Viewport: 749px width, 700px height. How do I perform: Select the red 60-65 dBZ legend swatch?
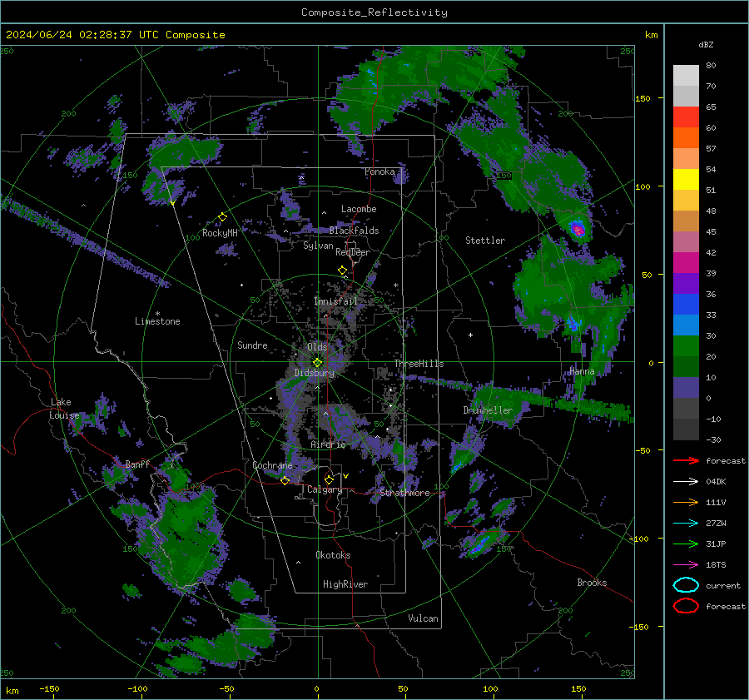(686, 117)
